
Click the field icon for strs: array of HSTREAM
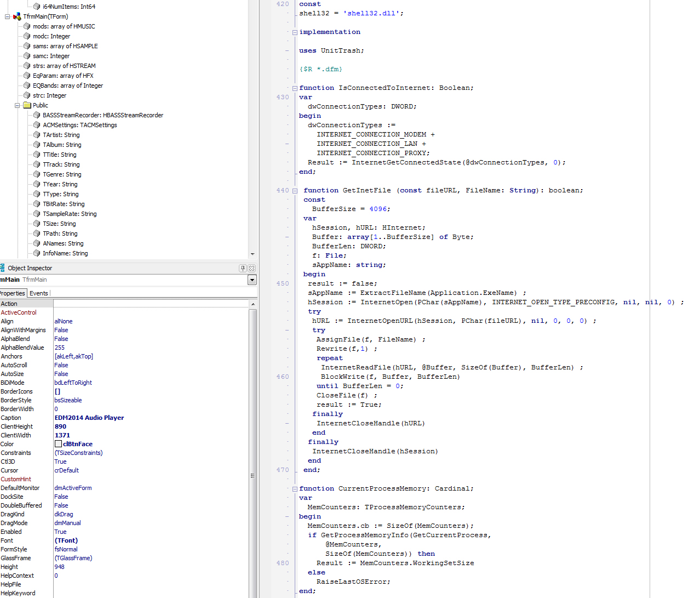27,66
